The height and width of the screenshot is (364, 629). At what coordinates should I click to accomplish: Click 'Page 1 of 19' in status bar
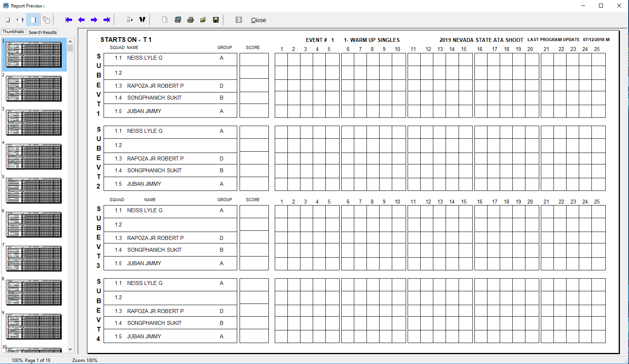(38, 360)
